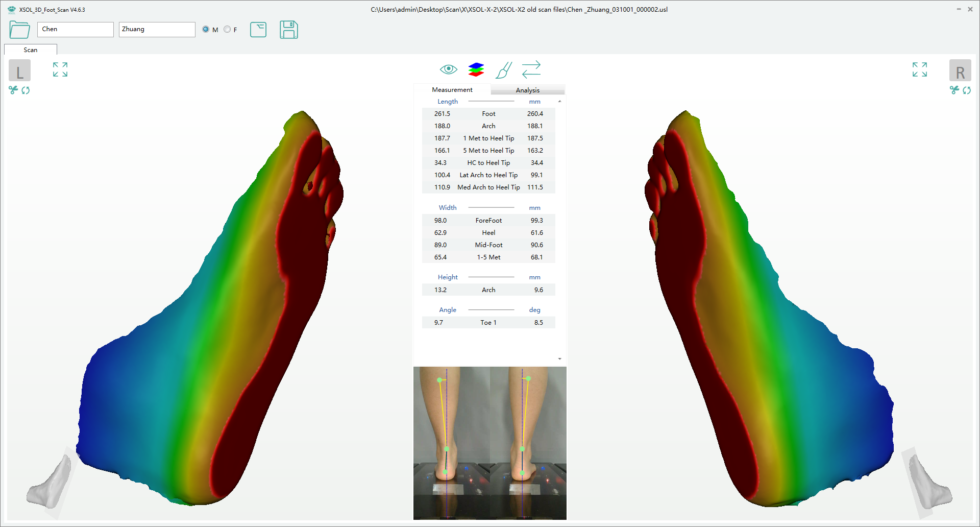980x527 pixels.
Task: Click the swap left-right arrows icon
Action: tap(531, 69)
